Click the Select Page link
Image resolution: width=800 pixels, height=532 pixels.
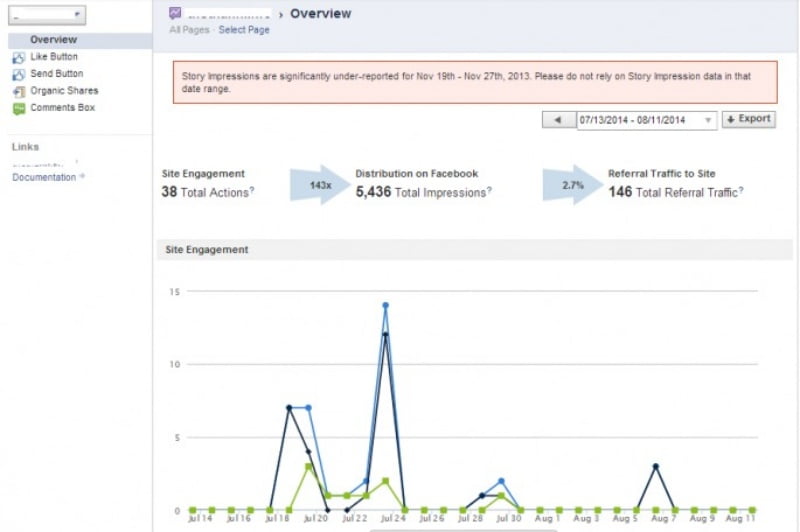(x=244, y=30)
